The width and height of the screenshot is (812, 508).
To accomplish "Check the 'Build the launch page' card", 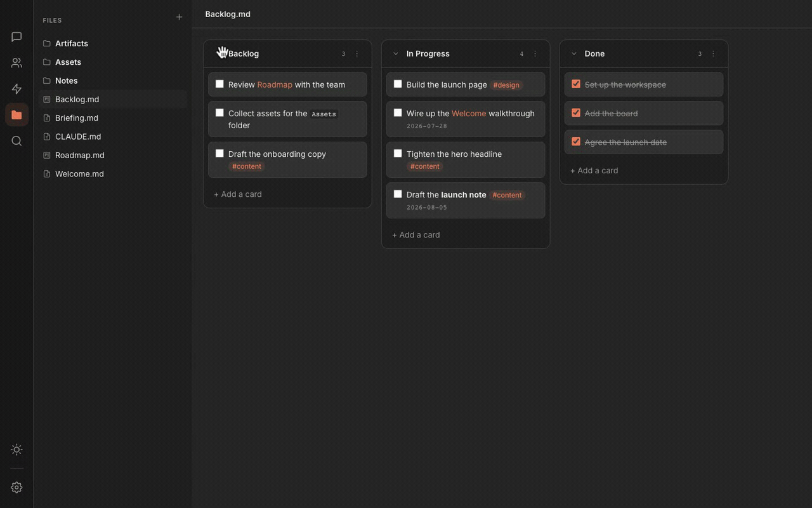I will coord(398,84).
